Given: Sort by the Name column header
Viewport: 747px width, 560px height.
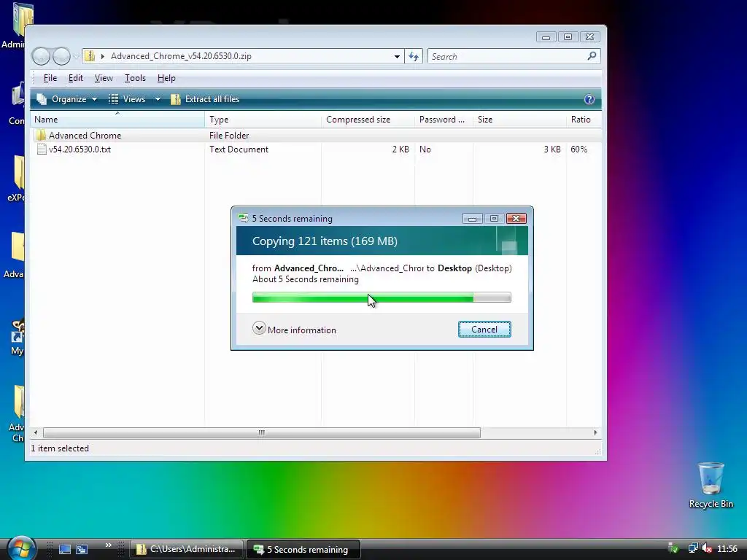Looking at the screenshot, I should [x=117, y=120].
